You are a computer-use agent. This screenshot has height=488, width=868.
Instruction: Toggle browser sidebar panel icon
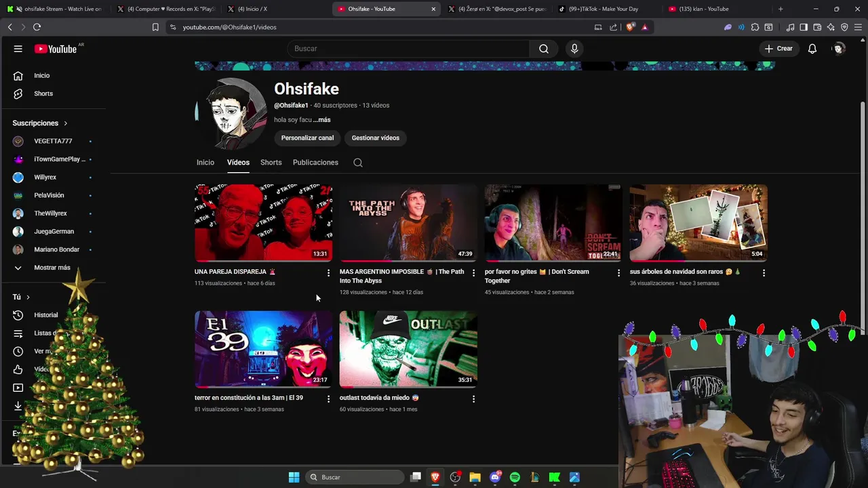[x=804, y=27]
